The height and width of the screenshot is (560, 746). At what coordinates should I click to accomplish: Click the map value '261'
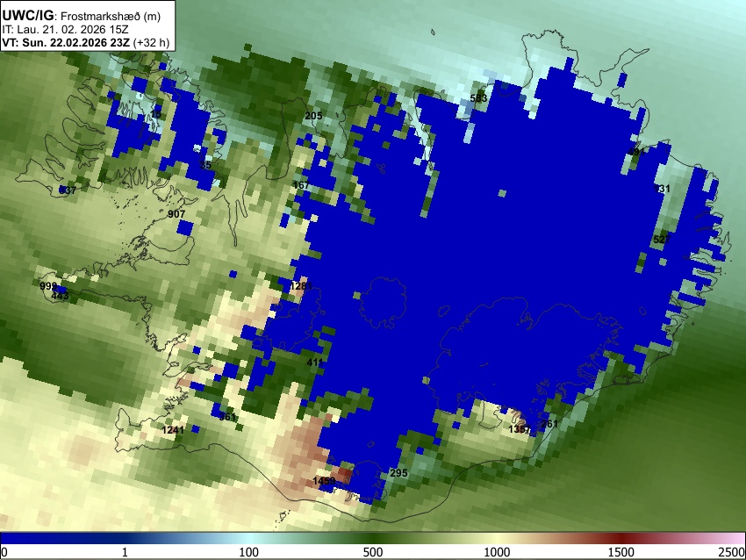tap(549, 423)
